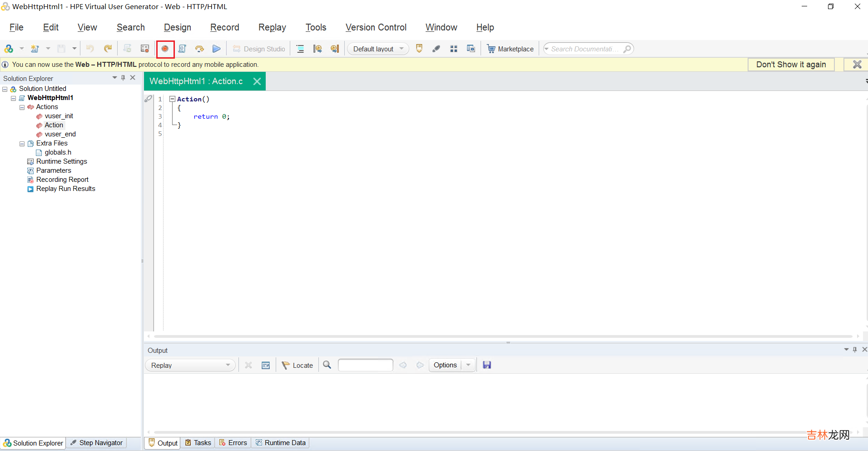Collapse the Extra Files tree node

point(22,144)
